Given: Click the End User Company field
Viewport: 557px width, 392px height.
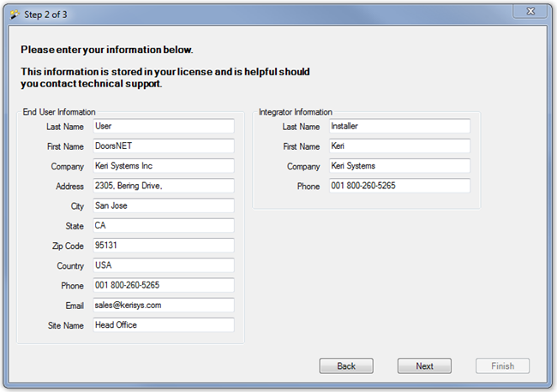Looking at the screenshot, I should (x=163, y=166).
